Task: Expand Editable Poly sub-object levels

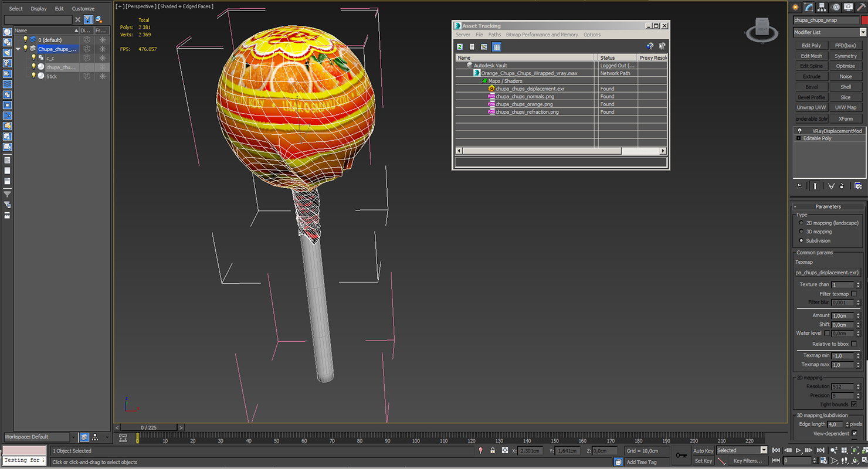Action: (798, 138)
